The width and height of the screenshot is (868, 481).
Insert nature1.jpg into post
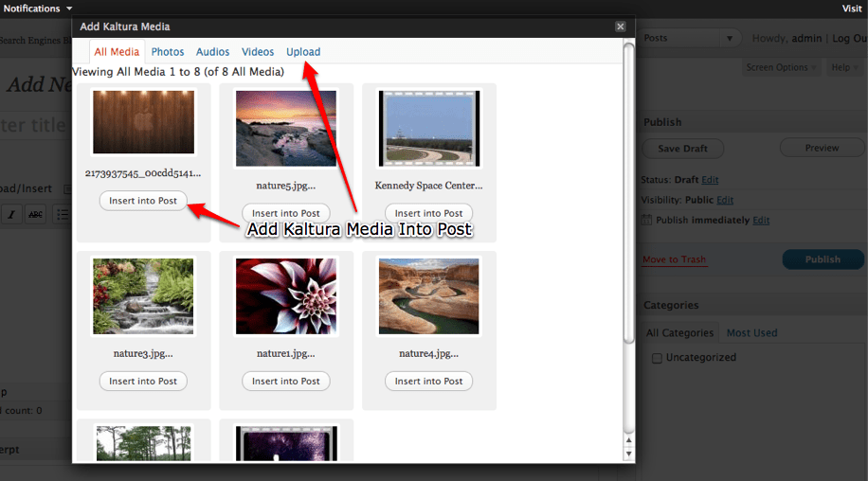(285, 381)
